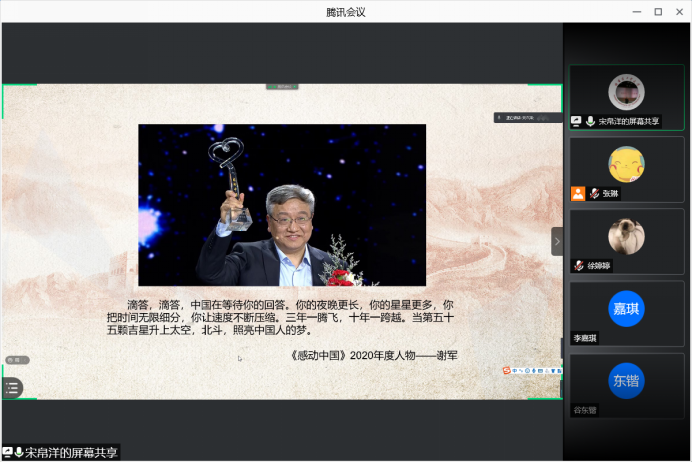Click the award photo in the shared slide
Screen dimensions: 693x462
282,205
